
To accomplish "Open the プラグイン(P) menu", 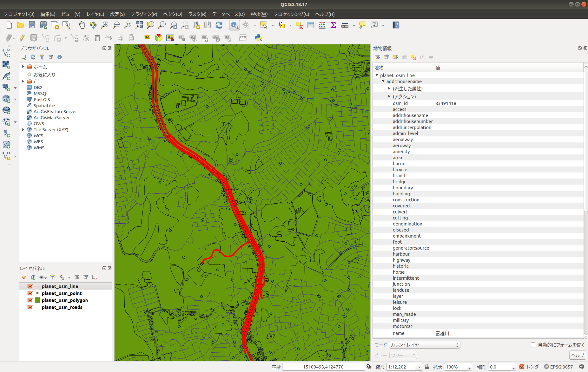I will (x=144, y=14).
